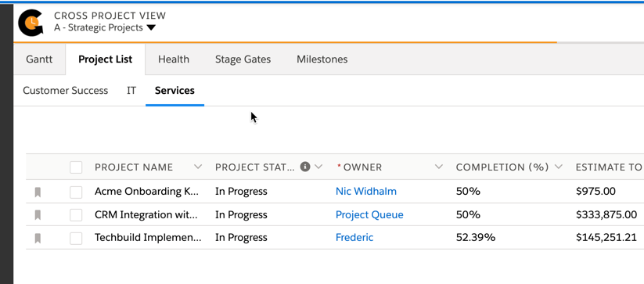
Task: Select the Customer Success sub-tab
Action: pyautogui.click(x=65, y=90)
